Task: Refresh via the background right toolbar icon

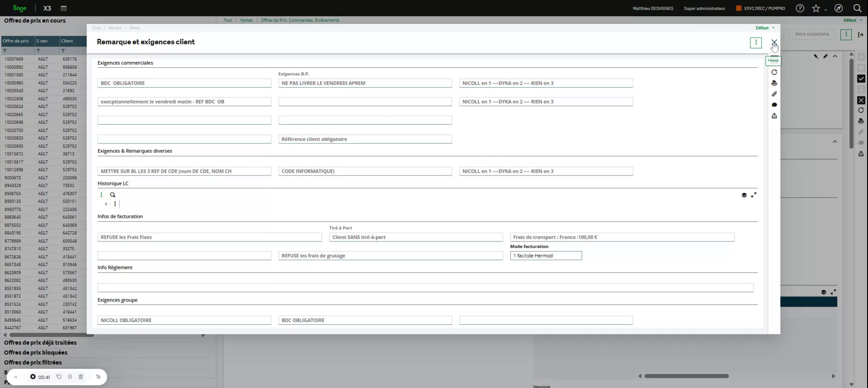Action: click(861, 110)
